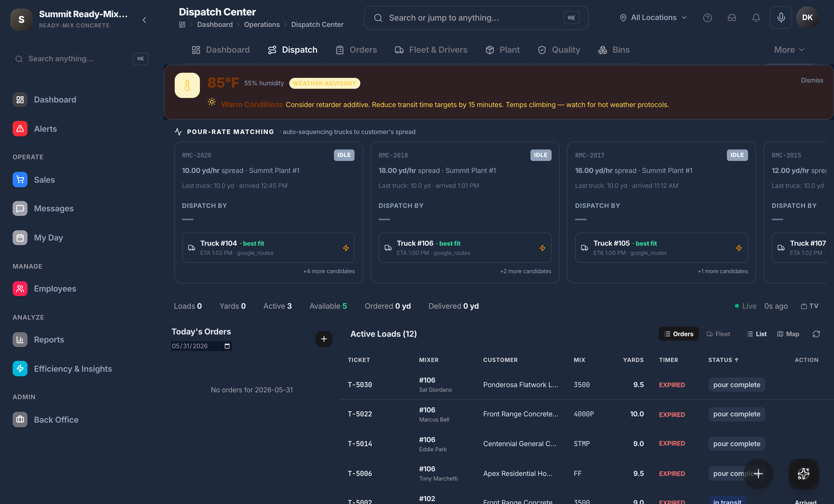Collapse the sidebar with the chevron arrow
Viewport: 834px width, 504px height.
(x=145, y=20)
